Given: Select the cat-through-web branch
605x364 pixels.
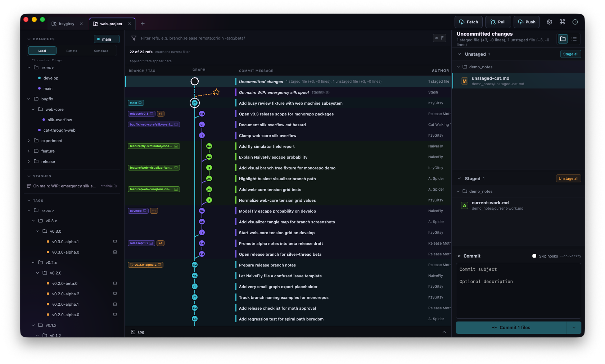Looking at the screenshot, I should coord(59,130).
